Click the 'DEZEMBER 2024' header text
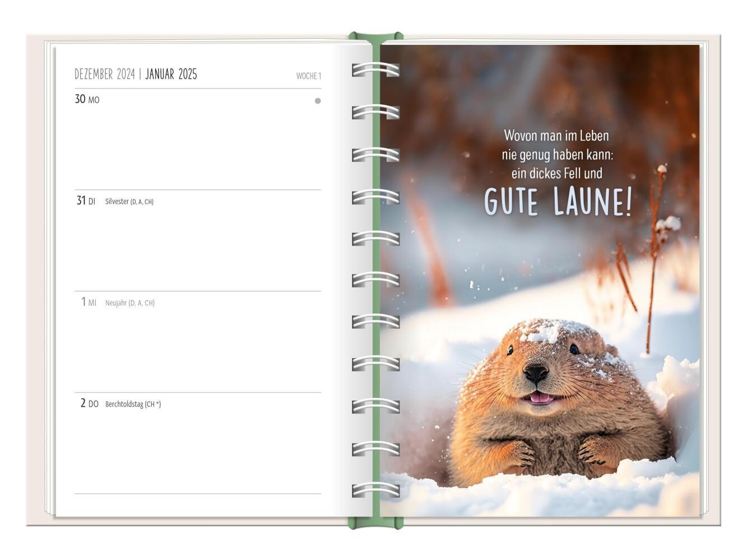 [x=105, y=74]
